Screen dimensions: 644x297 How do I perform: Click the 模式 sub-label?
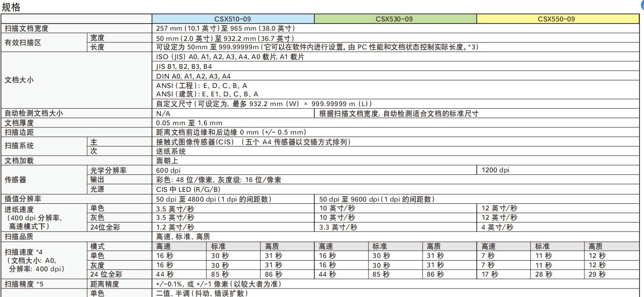[x=97, y=246]
